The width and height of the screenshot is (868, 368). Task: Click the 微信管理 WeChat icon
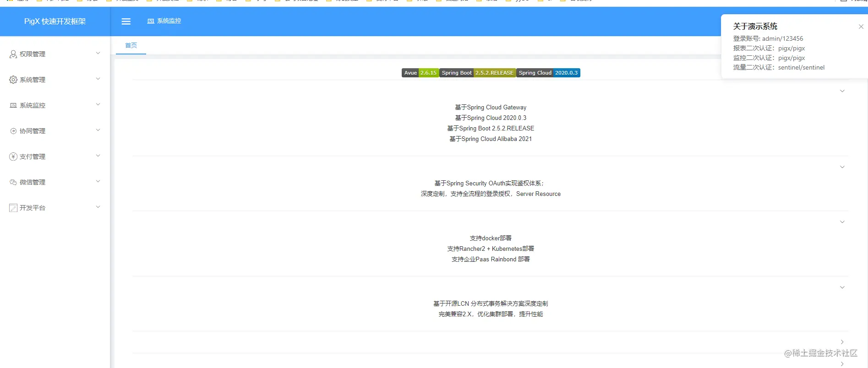pyautogui.click(x=13, y=182)
